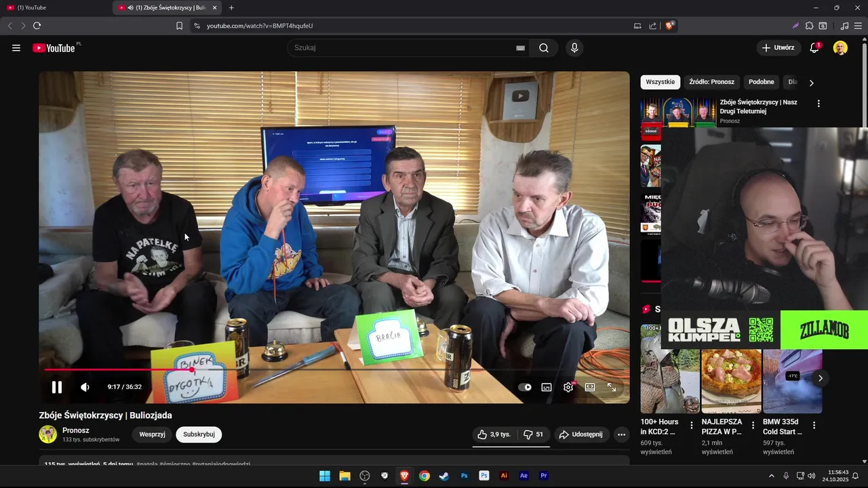Click the Windows Start button
868x488 pixels.
point(325,476)
